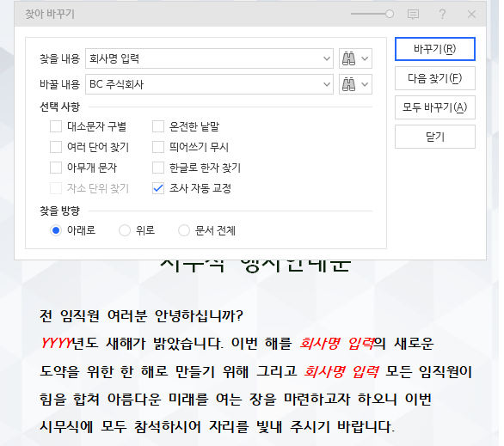504x446 pixels.
Task: Click the 찾아 바꾸기 dialog title
Action: (50, 14)
